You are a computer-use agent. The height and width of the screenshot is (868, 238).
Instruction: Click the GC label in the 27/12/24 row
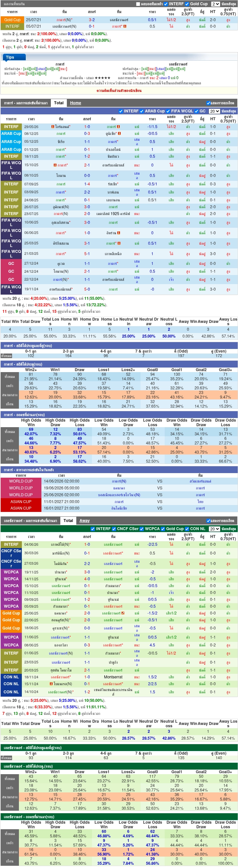(11, 264)
